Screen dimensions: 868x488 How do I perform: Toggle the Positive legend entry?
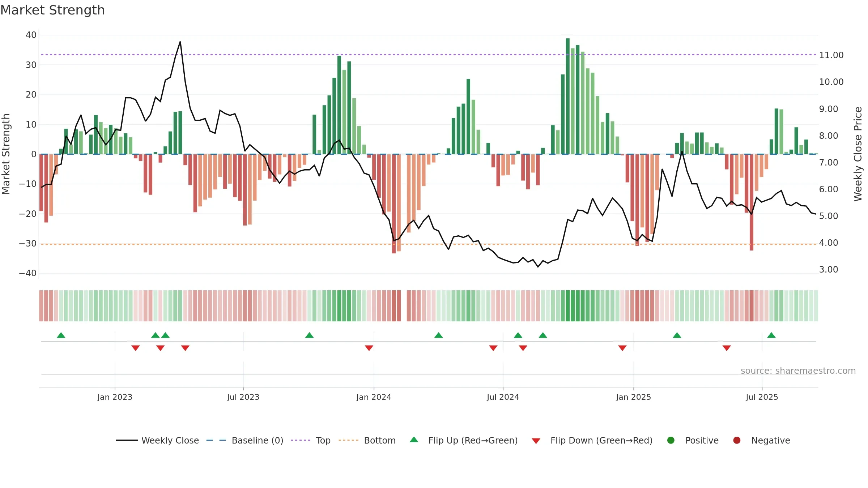[x=693, y=440]
